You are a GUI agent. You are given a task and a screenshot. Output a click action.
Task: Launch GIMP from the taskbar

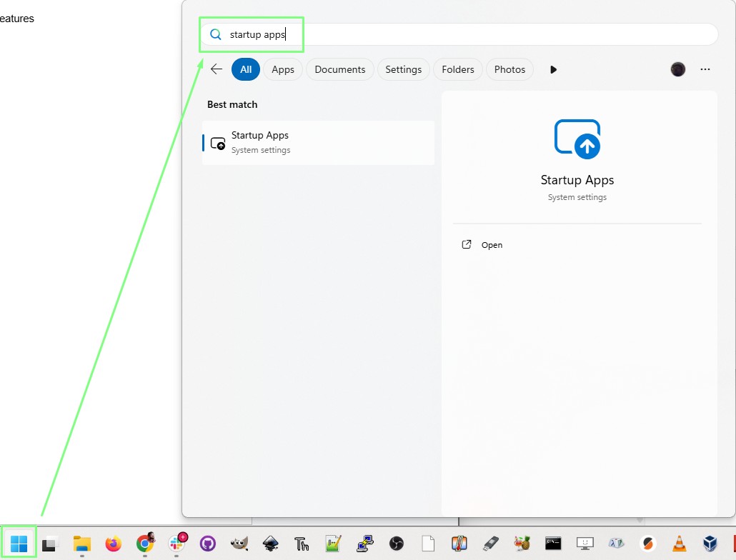(x=239, y=544)
